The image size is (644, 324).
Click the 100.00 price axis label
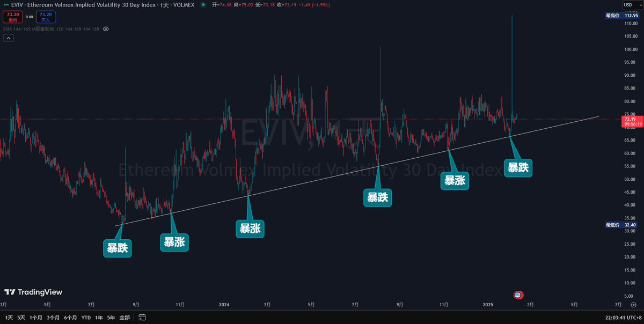pyautogui.click(x=631, y=50)
